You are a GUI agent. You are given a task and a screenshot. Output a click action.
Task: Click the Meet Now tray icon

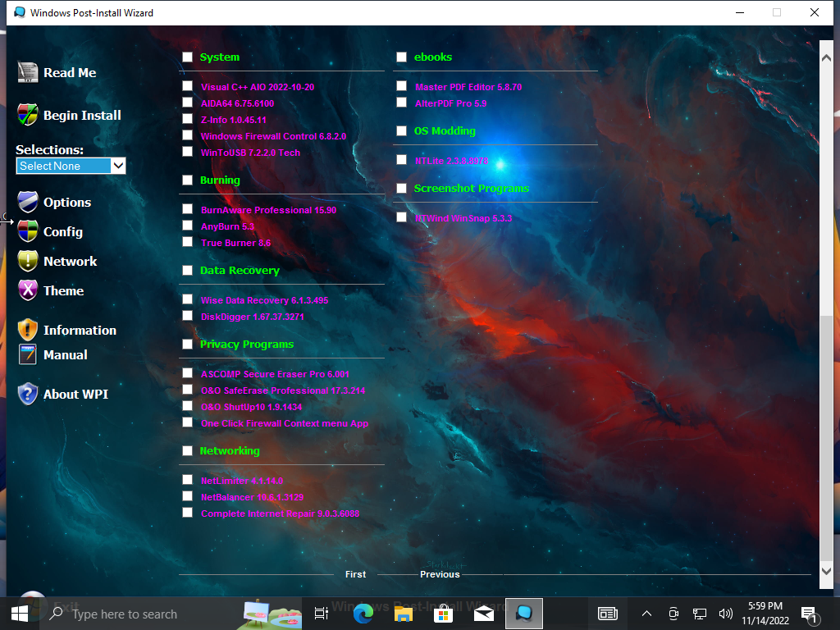pos(673,614)
